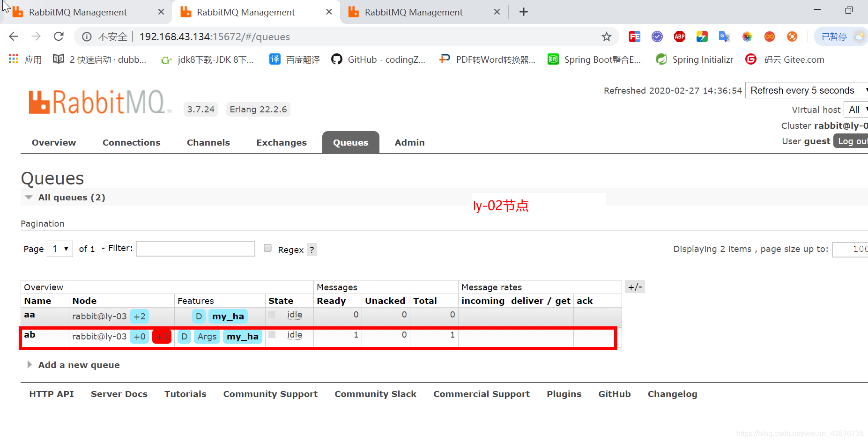Switch to the Overview tab

coord(54,142)
